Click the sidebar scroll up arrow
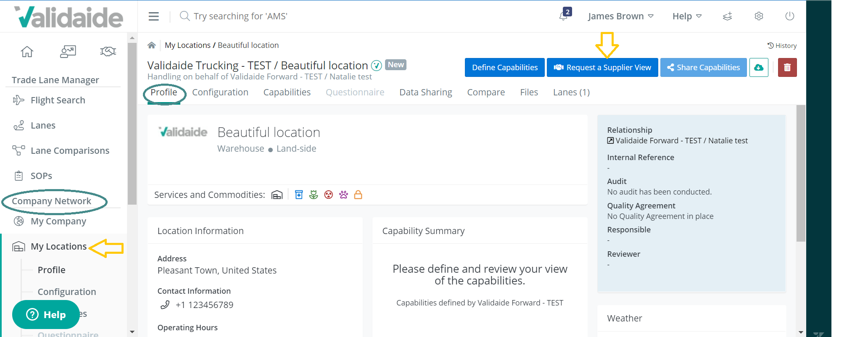The height and width of the screenshot is (337, 868). pyautogui.click(x=132, y=38)
